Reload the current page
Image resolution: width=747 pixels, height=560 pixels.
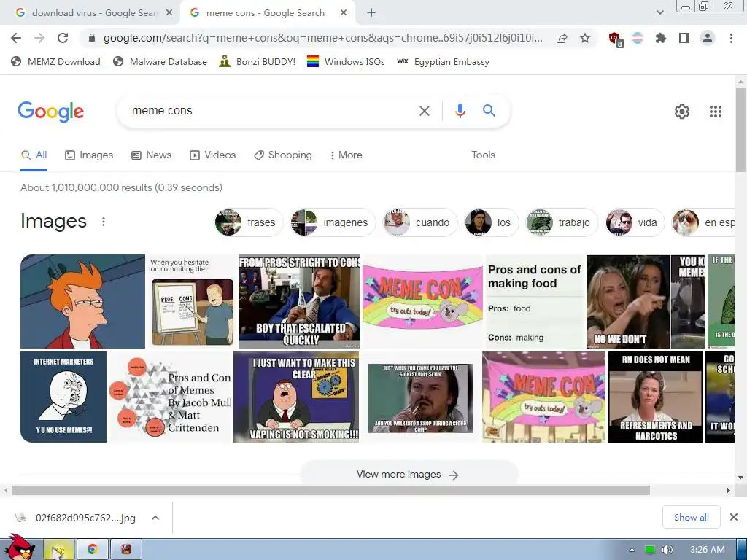(63, 38)
